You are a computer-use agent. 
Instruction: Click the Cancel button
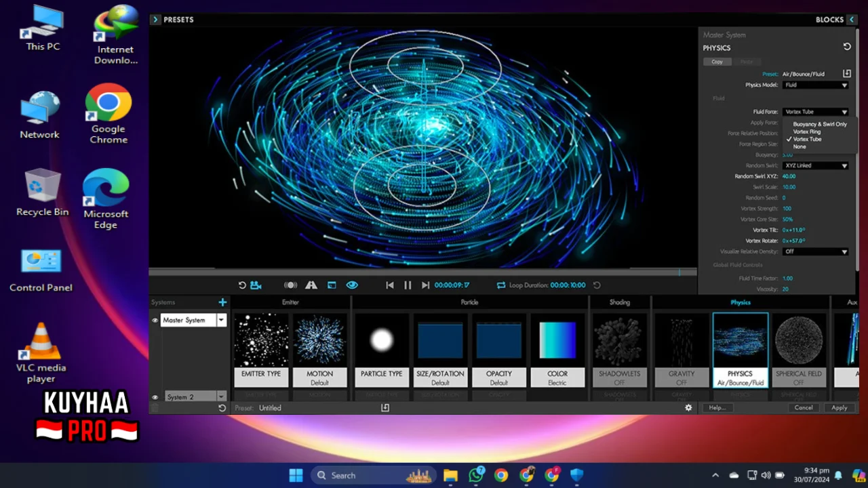coord(804,408)
